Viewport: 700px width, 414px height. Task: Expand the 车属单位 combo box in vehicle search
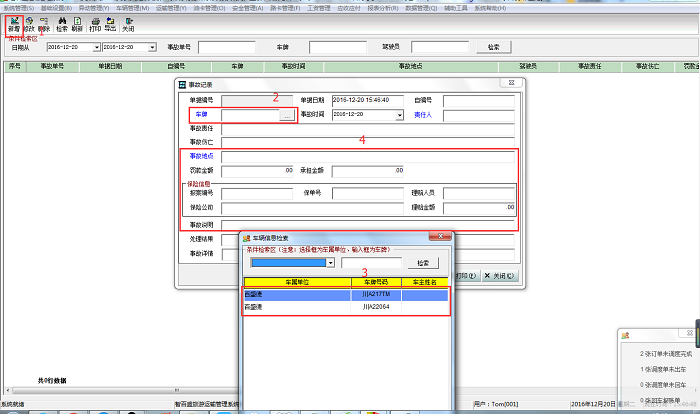(x=331, y=263)
